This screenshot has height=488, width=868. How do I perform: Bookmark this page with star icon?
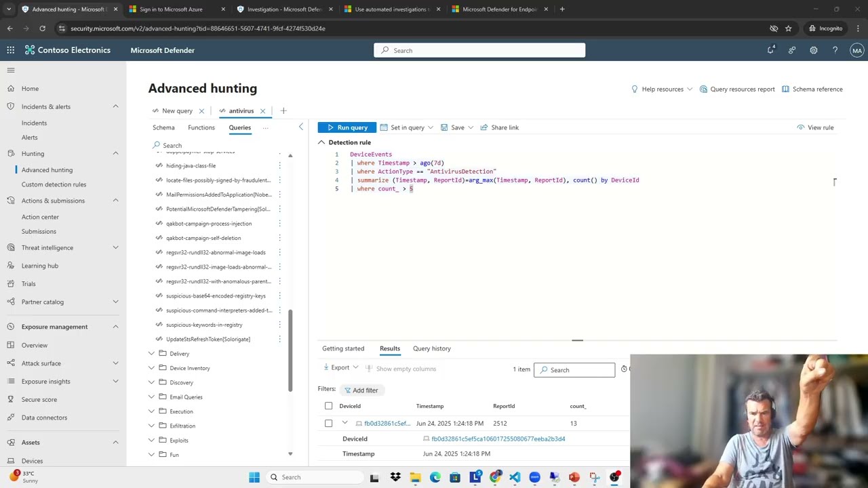pos(788,28)
